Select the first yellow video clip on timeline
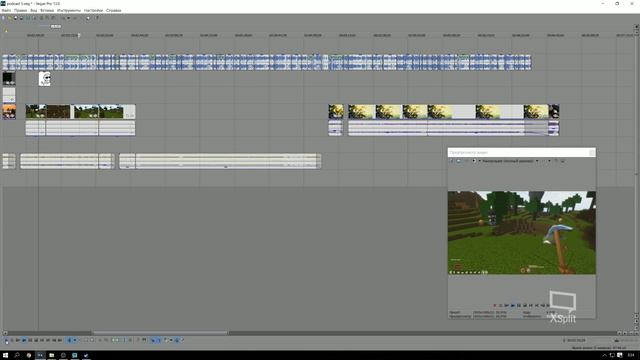 coord(336,111)
